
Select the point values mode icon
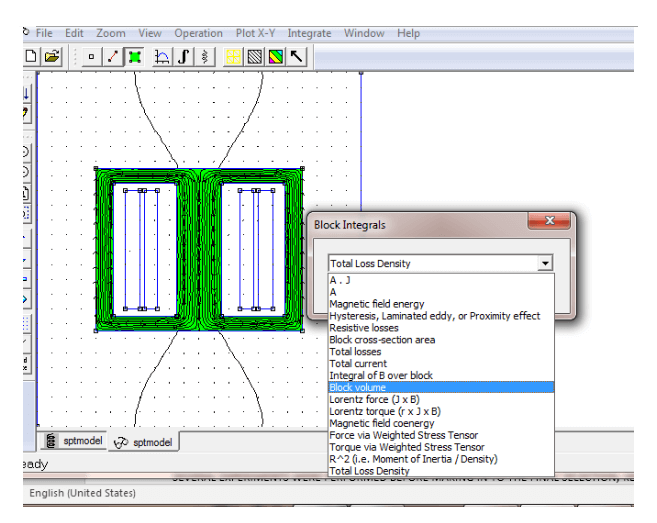91,57
